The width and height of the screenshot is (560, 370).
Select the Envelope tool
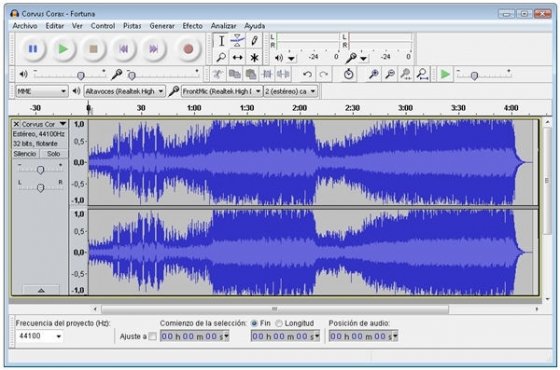click(237, 41)
